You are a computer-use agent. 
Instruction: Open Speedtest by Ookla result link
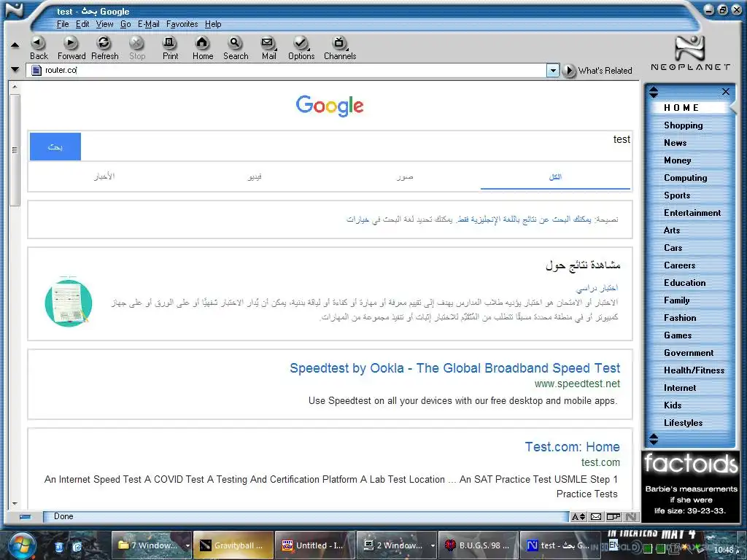point(454,368)
